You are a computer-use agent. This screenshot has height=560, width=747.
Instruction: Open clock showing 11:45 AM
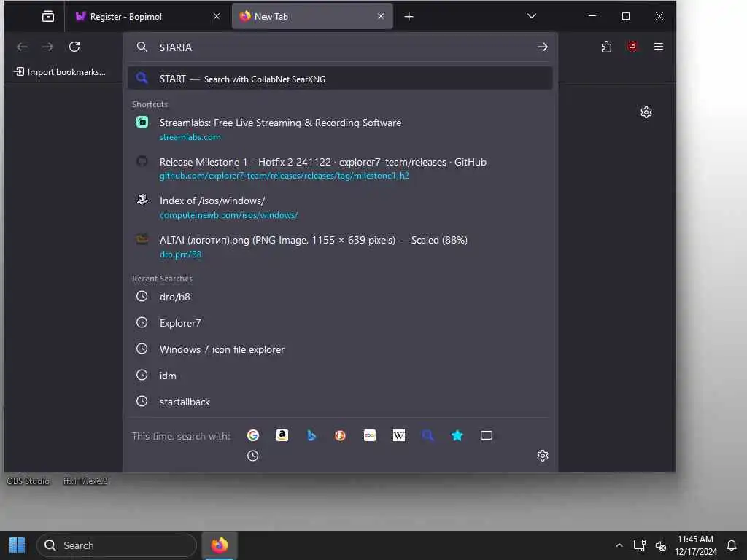tap(695, 545)
